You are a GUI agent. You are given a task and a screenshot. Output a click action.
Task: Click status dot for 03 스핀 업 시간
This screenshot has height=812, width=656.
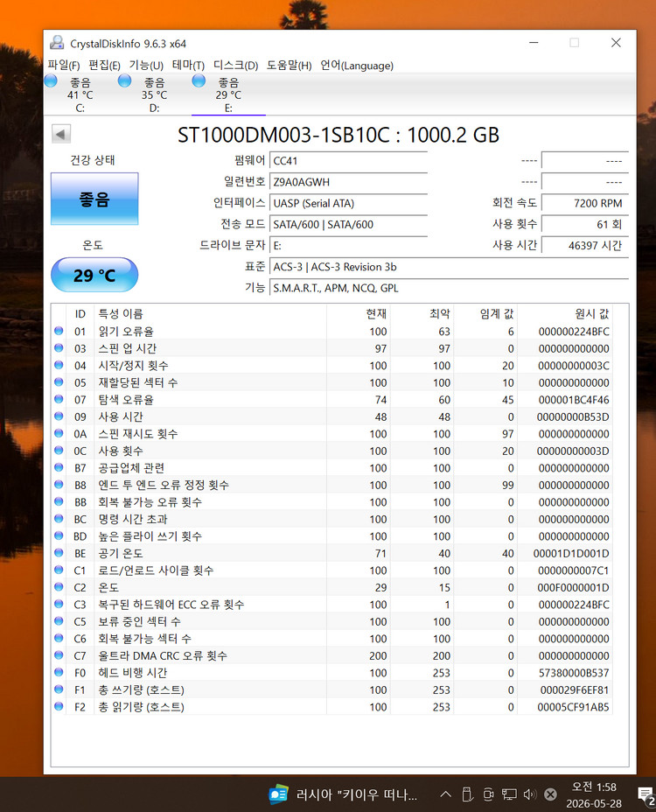click(x=59, y=348)
